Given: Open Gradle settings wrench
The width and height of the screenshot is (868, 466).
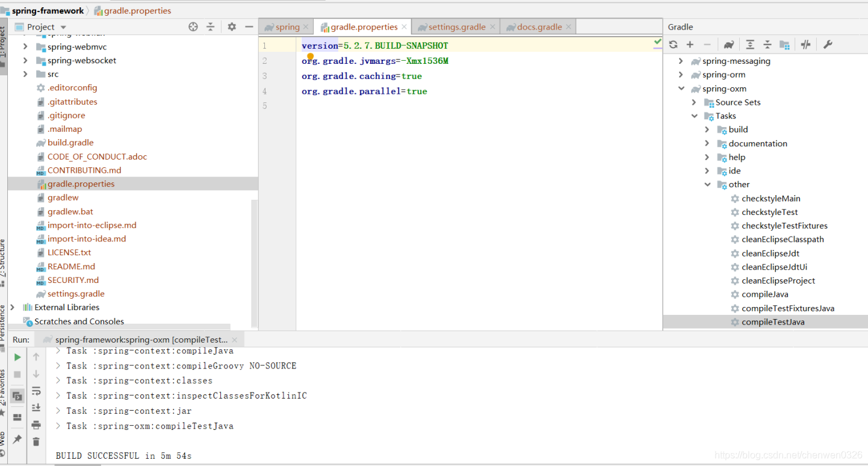Looking at the screenshot, I should tap(828, 45).
